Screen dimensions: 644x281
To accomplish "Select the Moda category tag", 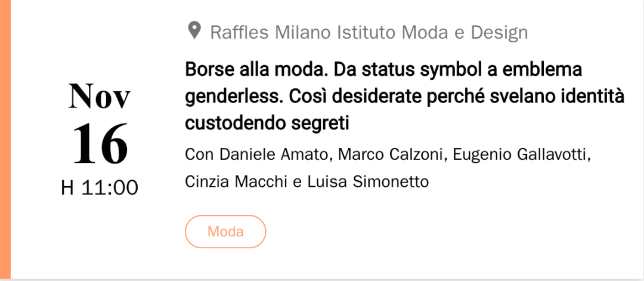I will point(225,231).
